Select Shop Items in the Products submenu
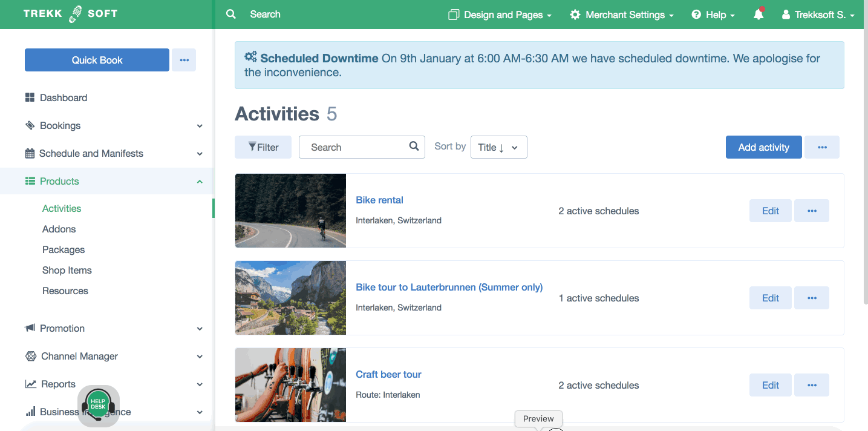The image size is (868, 431). point(67,270)
